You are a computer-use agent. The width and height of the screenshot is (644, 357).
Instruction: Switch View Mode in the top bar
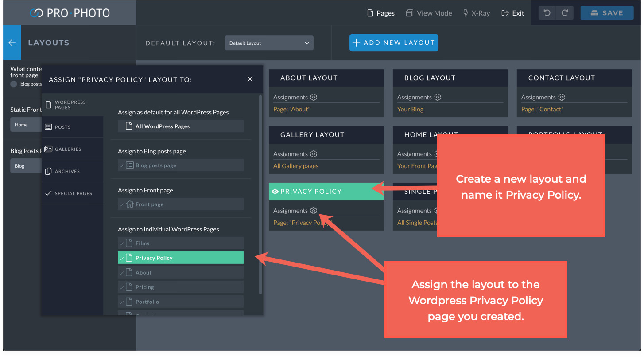[x=429, y=13]
